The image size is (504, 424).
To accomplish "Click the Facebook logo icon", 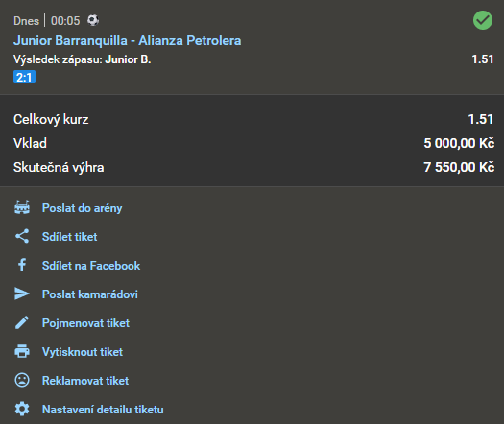I will click(x=22, y=266).
